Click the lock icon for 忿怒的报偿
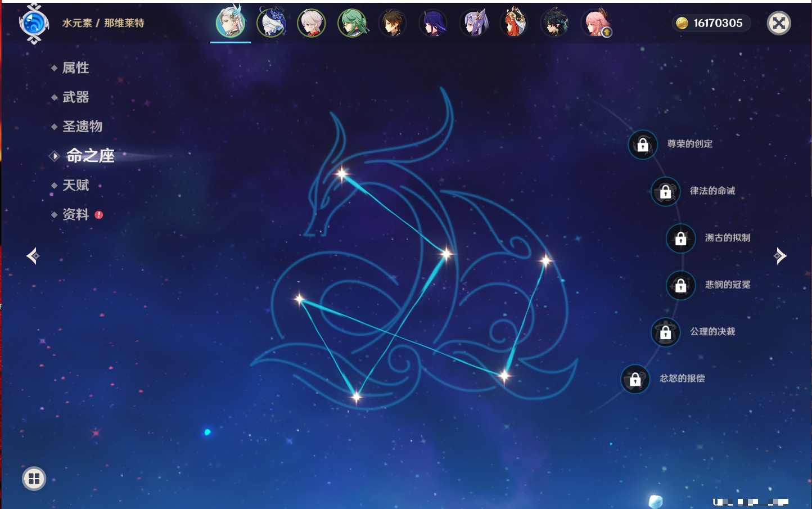This screenshot has width=812, height=509. click(x=635, y=379)
